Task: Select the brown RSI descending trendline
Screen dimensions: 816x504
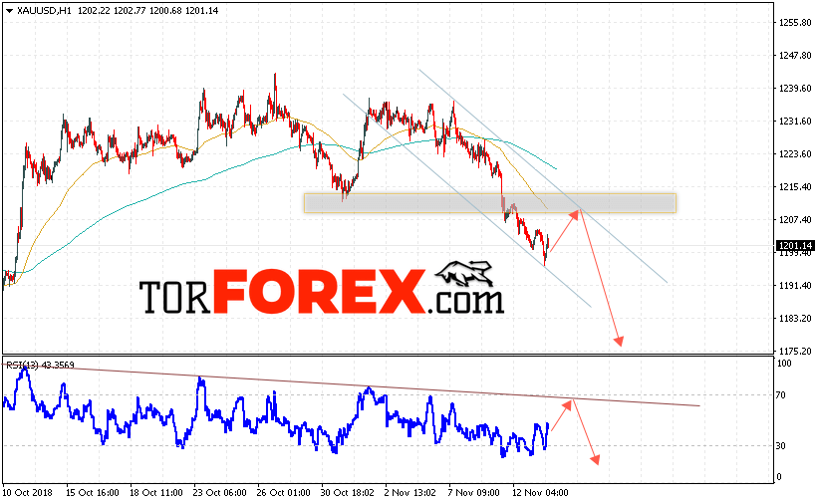Action: (352, 385)
